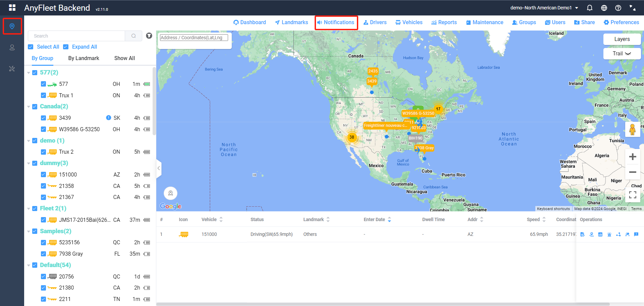Open the help question mark icon

[618, 8]
